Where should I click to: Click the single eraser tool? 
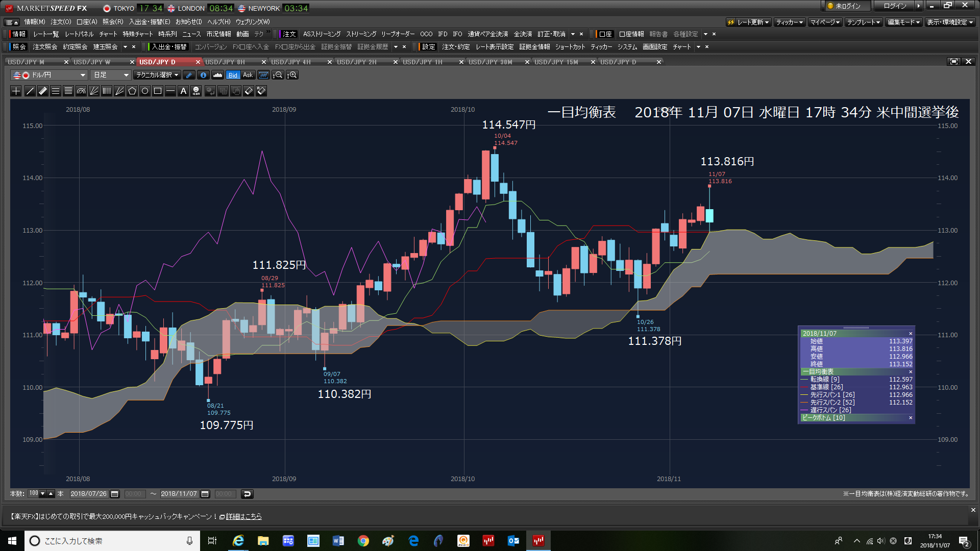click(249, 91)
